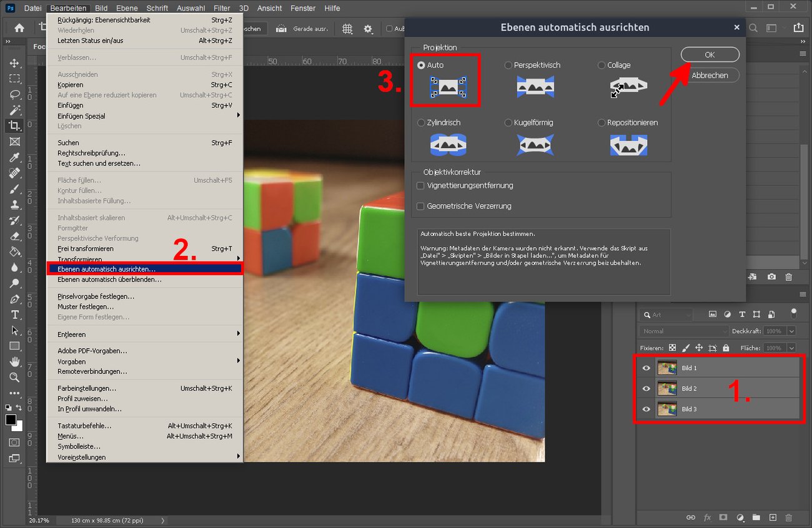Click the delete layer trash icon
Image resolution: width=812 pixels, height=528 pixels.
(x=788, y=517)
